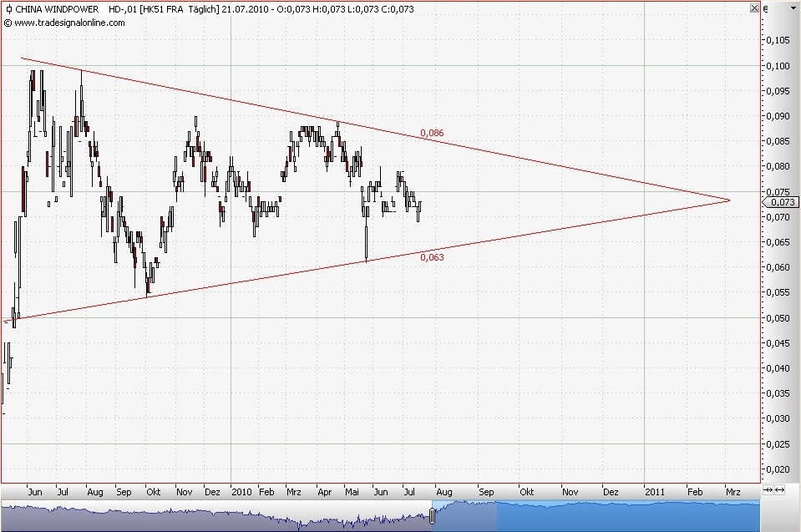
Task: Select the 2011 label on time axis
Action: coord(656,493)
